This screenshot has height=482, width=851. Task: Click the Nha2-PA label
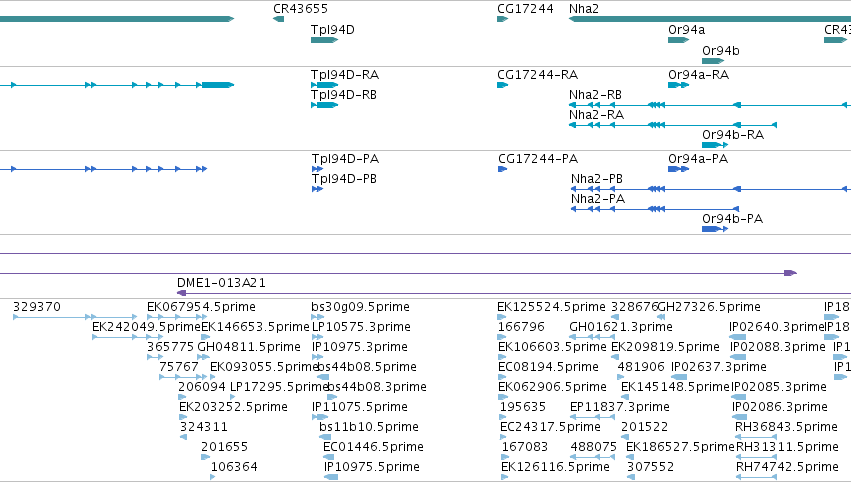(x=598, y=199)
